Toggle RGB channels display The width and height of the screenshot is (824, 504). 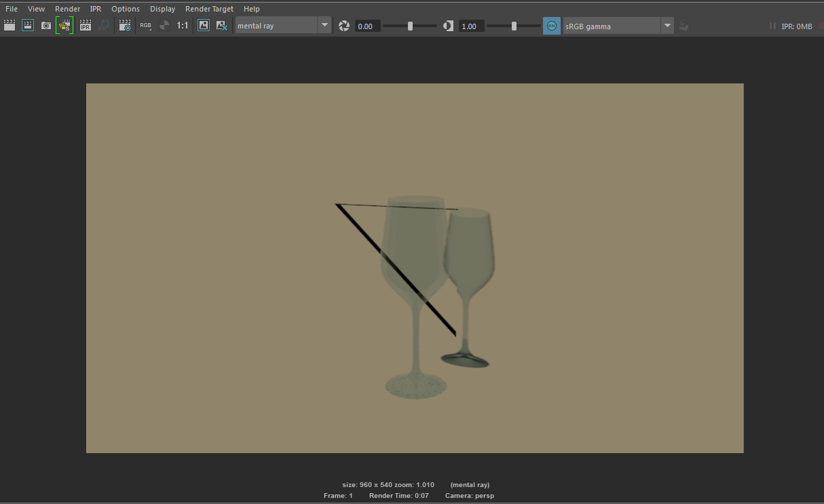point(145,26)
